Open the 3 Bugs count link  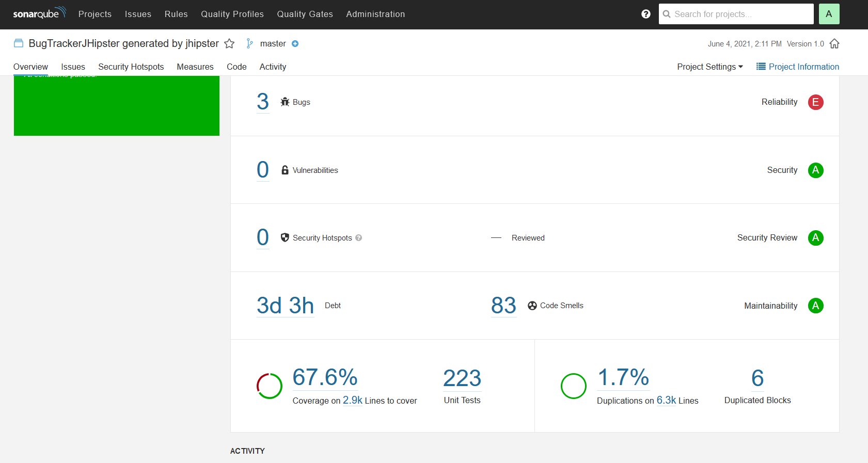coord(263,102)
